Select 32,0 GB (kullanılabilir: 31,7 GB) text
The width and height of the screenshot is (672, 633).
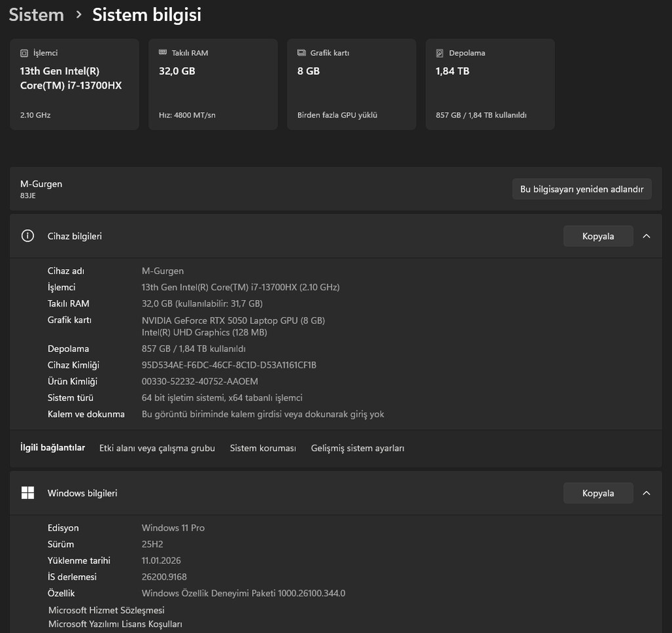pos(202,303)
